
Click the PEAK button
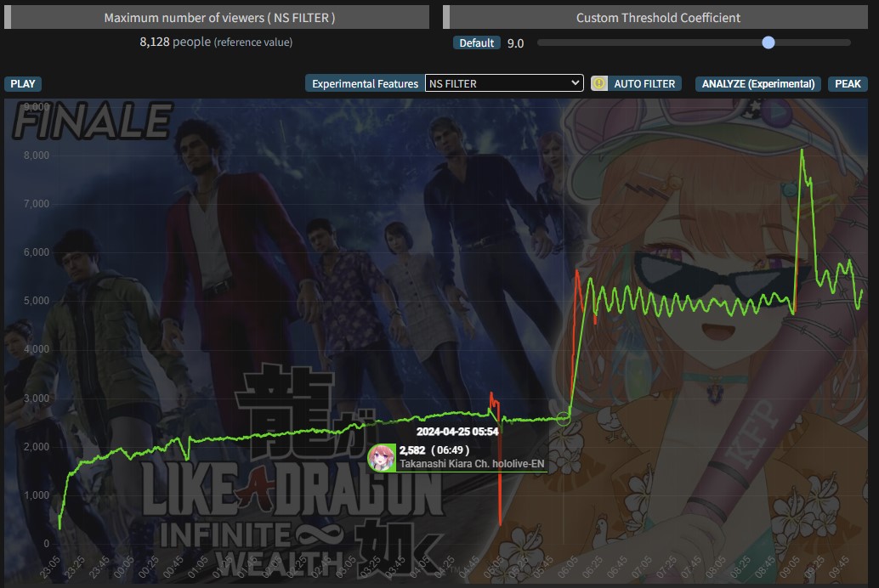[x=848, y=83]
